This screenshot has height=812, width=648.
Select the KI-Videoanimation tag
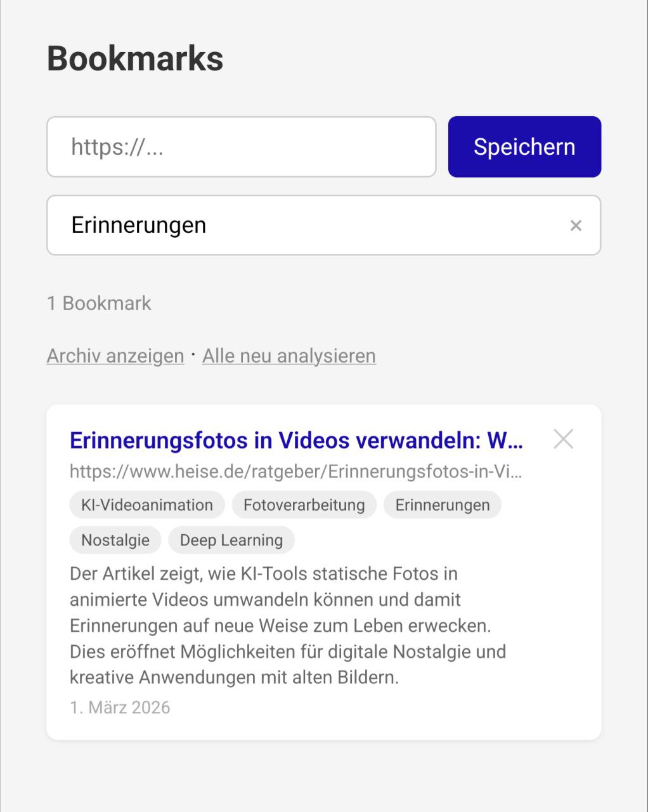[146, 504]
